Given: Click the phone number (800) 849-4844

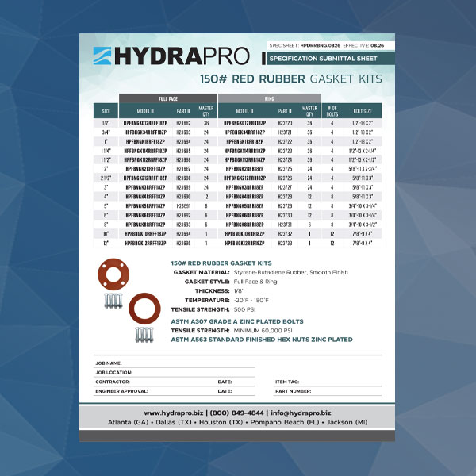Looking at the screenshot, I should click(236, 413).
